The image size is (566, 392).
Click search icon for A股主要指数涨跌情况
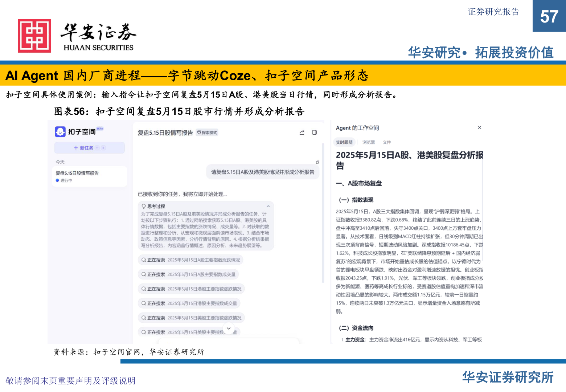click(144, 260)
